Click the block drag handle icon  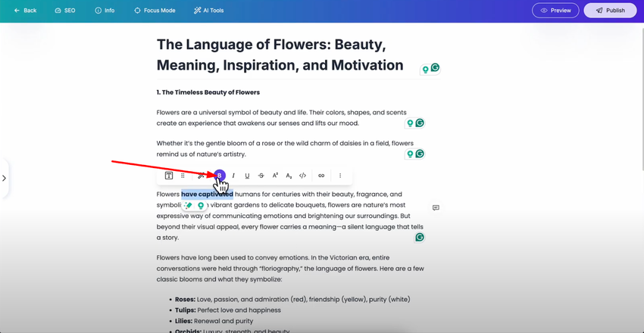pyautogui.click(x=183, y=176)
